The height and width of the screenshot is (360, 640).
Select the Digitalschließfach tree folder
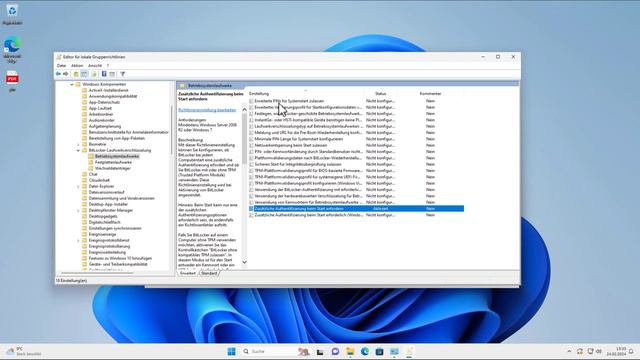point(101,222)
